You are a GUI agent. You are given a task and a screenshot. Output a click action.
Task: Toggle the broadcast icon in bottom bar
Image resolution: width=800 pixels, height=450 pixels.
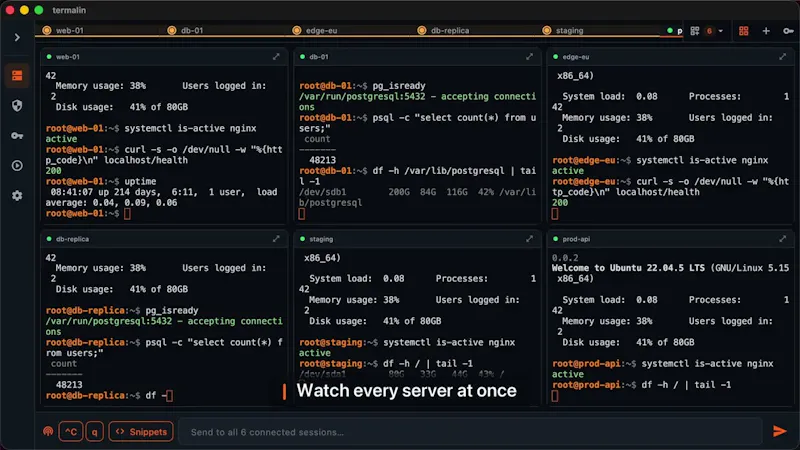(48, 432)
